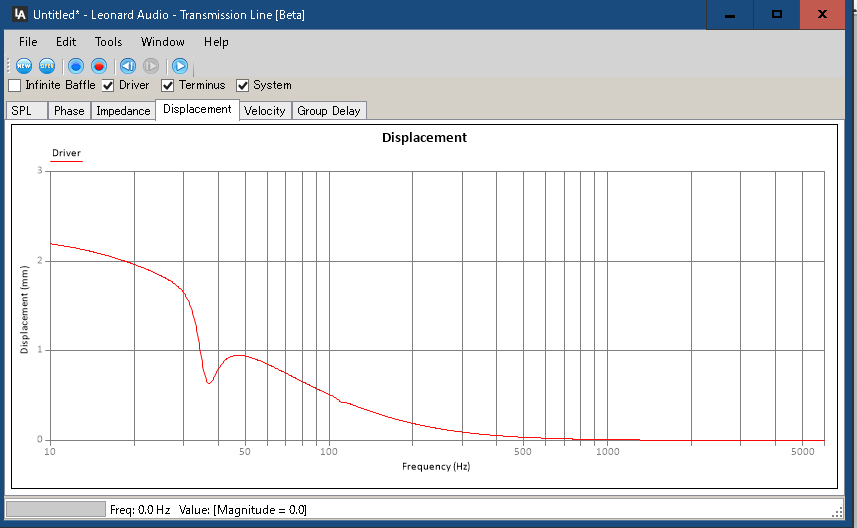Screen dimensions: 857x528
Task: Click the OPEN file toolbar icon
Action: pos(47,66)
